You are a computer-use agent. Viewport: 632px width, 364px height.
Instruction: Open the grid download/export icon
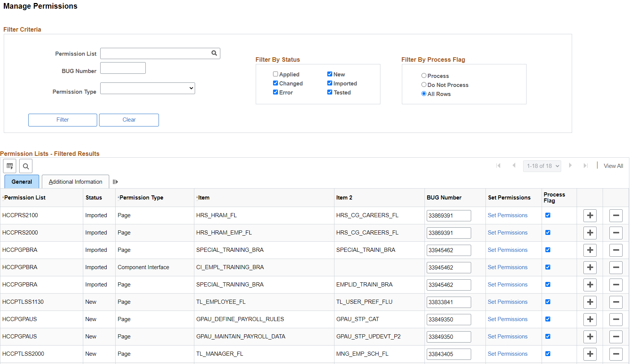coord(9,166)
